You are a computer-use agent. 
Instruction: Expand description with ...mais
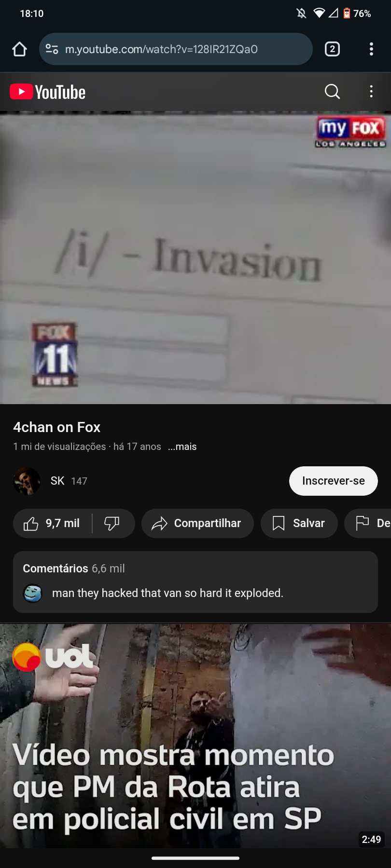[182, 447]
